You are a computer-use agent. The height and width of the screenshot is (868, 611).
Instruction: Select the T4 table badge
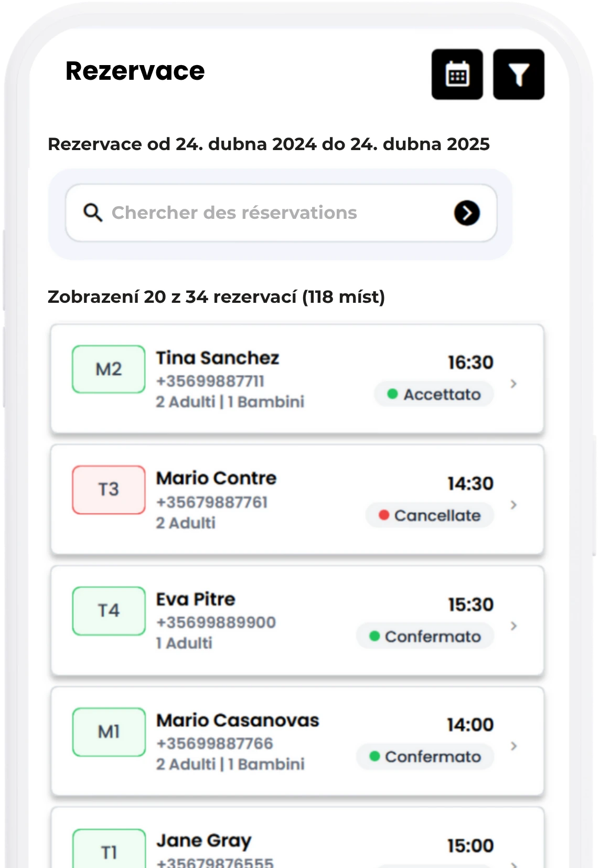[109, 611]
